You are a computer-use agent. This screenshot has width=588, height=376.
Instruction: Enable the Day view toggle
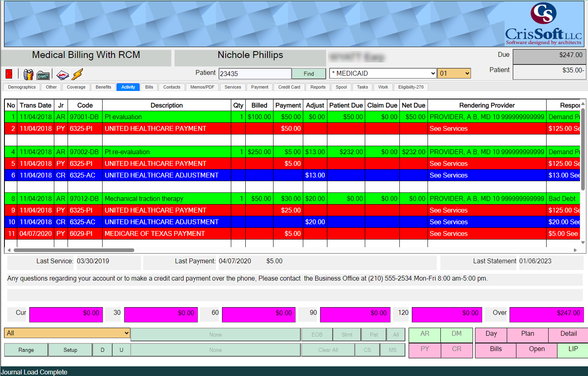coord(491,335)
